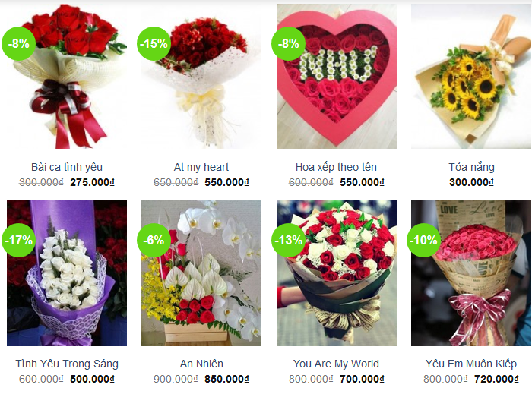Select the white roses in purple wrap image
The height and width of the screenshot is (394, 532).
[67, 273]
